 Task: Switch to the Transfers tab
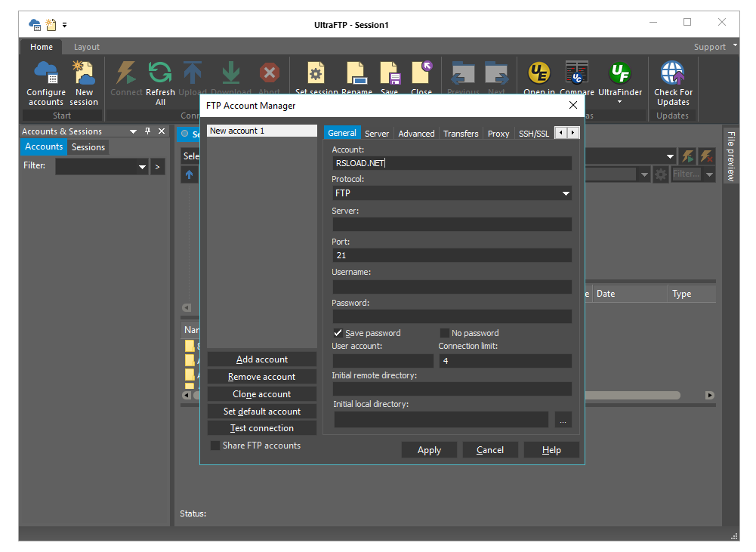[461, 134]
